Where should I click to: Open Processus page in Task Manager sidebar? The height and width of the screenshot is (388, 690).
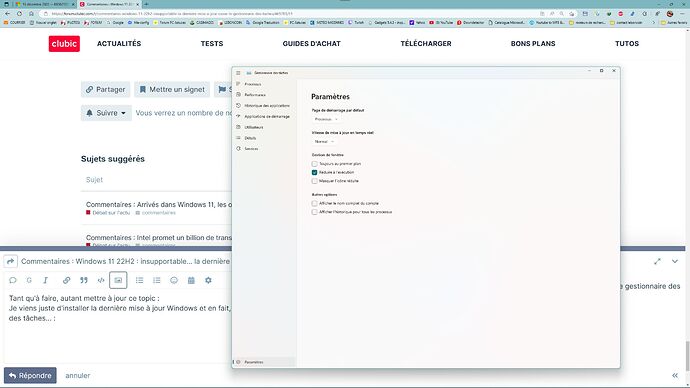(264, 84)
